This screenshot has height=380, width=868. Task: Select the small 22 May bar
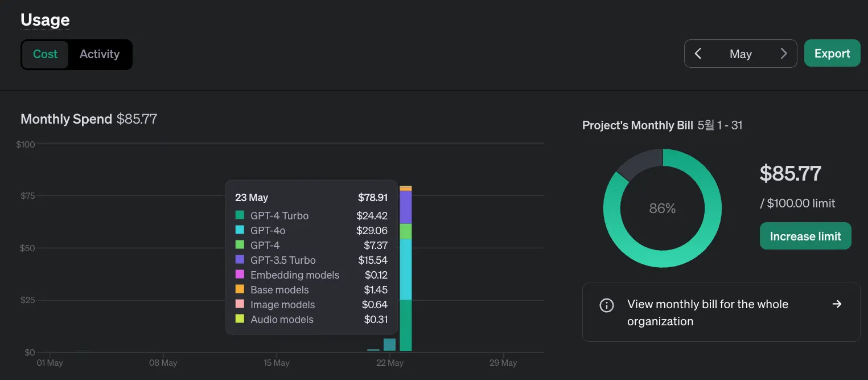389,345
